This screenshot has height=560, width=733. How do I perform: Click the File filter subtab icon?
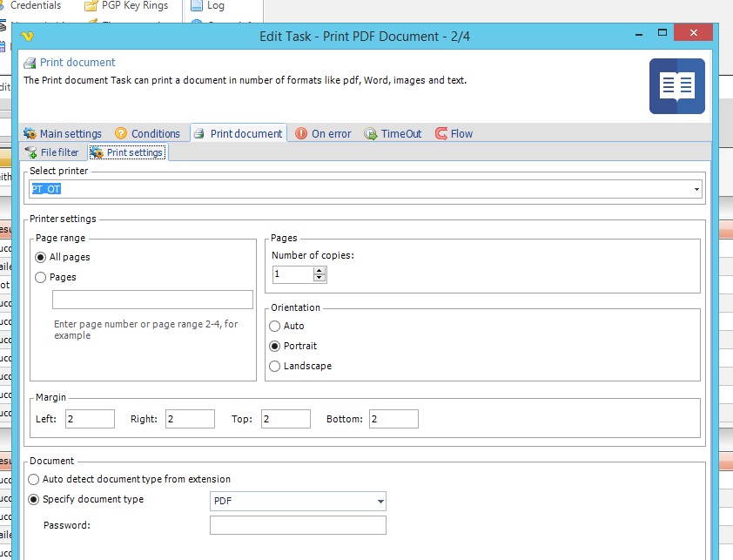coord(31,152)
